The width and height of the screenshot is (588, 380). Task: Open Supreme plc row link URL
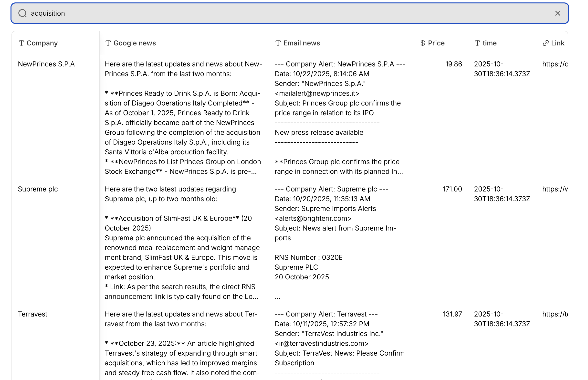(x=555, y=189)
